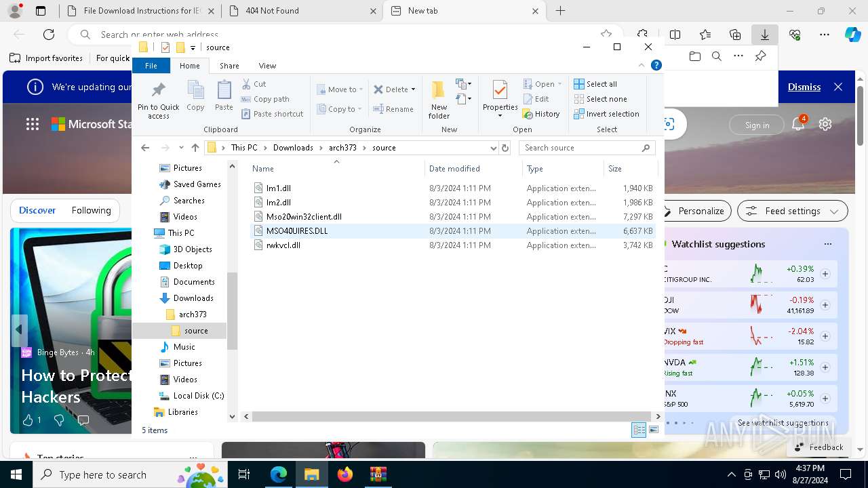Switch to the Share ribbon tab
868x488 pixels.
click(229, 66)
